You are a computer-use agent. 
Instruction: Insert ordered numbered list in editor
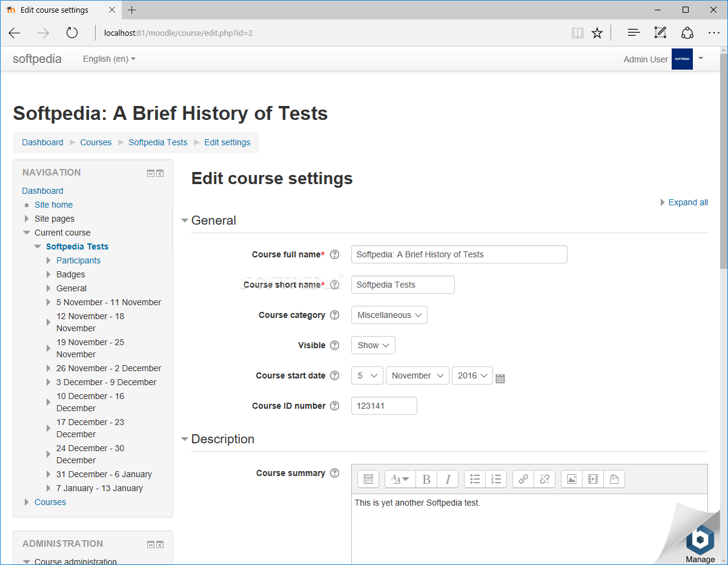(496, 479)
